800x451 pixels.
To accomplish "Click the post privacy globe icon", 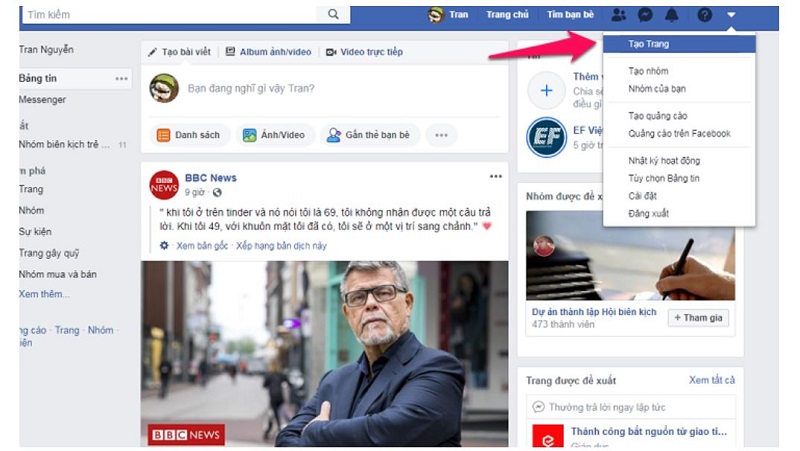I will tap(217, 192).
